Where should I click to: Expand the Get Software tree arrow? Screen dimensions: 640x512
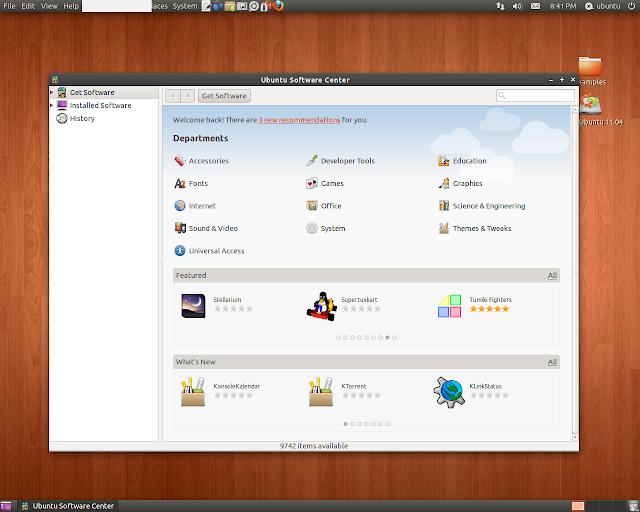tap(52, 92)
